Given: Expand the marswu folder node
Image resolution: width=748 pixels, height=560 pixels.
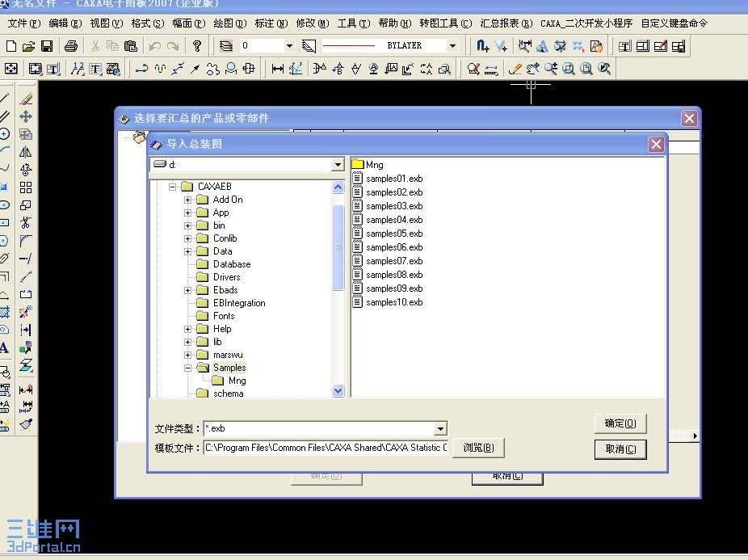Looking at the screenshot, I should click(187, 356).
